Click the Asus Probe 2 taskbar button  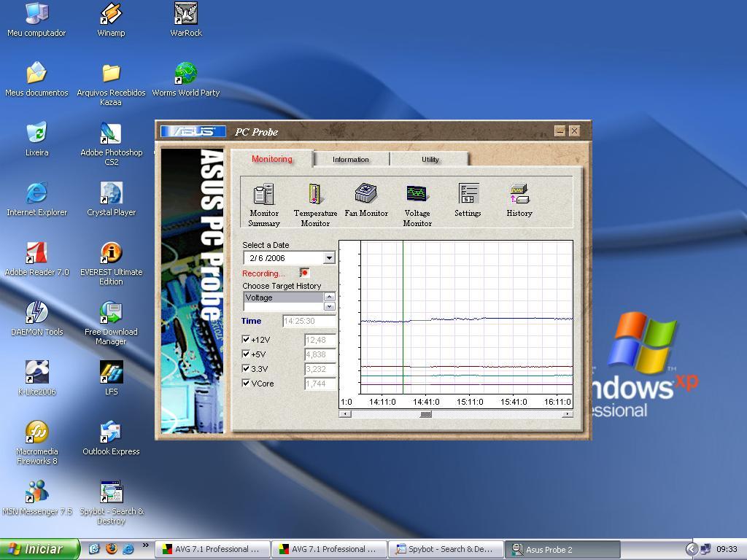pyautogui.click(x=562, y=549)
